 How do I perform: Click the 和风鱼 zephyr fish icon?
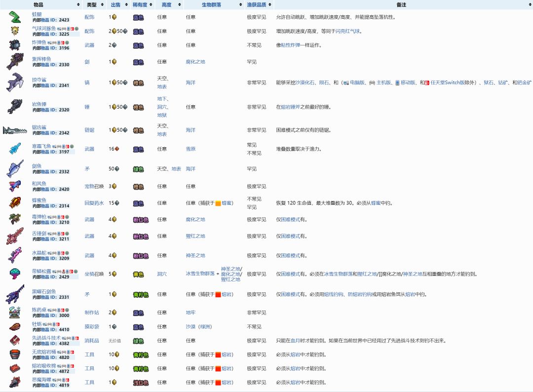[15, 186]
